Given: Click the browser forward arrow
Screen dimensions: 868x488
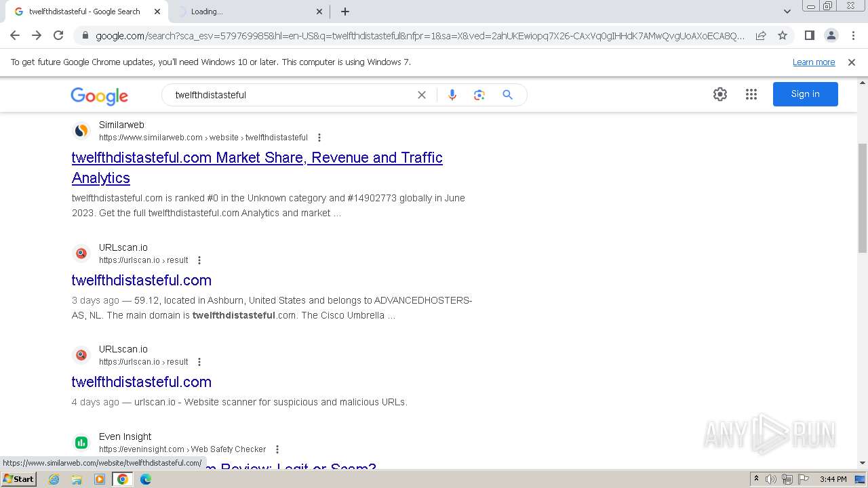Looking at the screenshot, I should 37,35.
